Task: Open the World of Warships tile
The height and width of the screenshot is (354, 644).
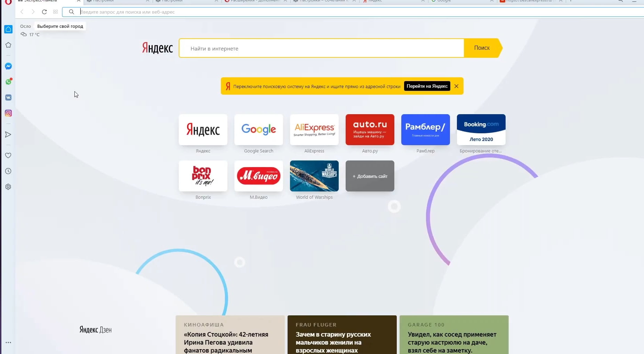Action: pyautogui.click(x=314, y=176)
